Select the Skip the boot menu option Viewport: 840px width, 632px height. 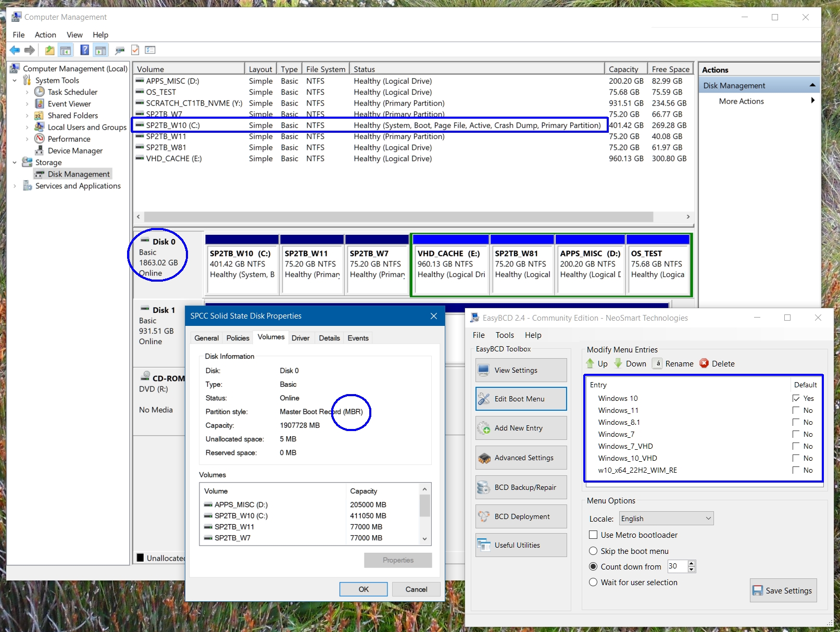coord(593,551)
